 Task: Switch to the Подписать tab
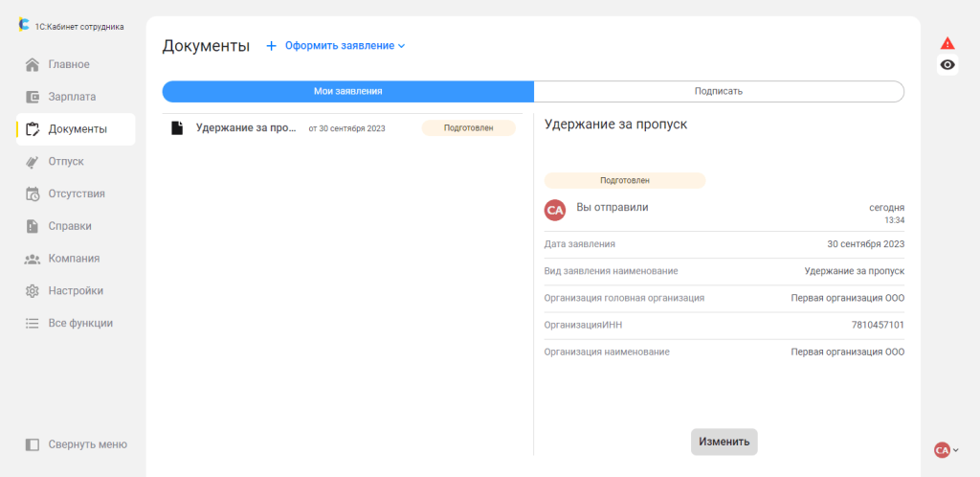pos(719,91)
